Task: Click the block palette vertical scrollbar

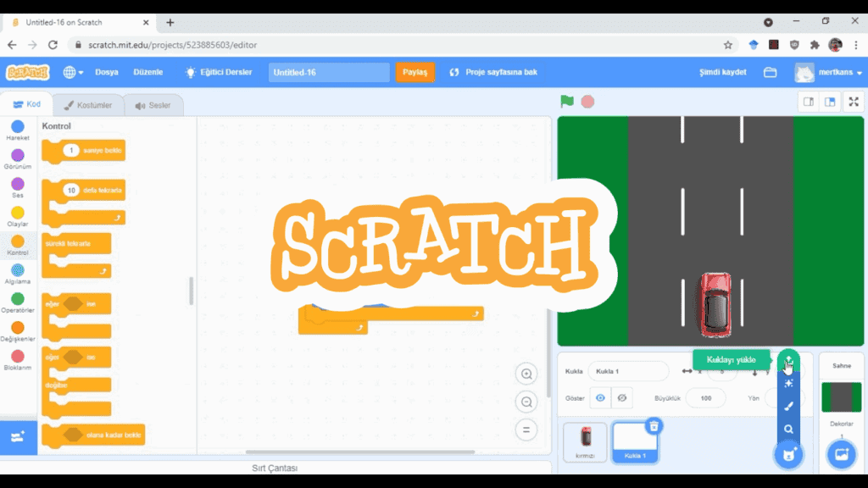Action: click(191, 291)
